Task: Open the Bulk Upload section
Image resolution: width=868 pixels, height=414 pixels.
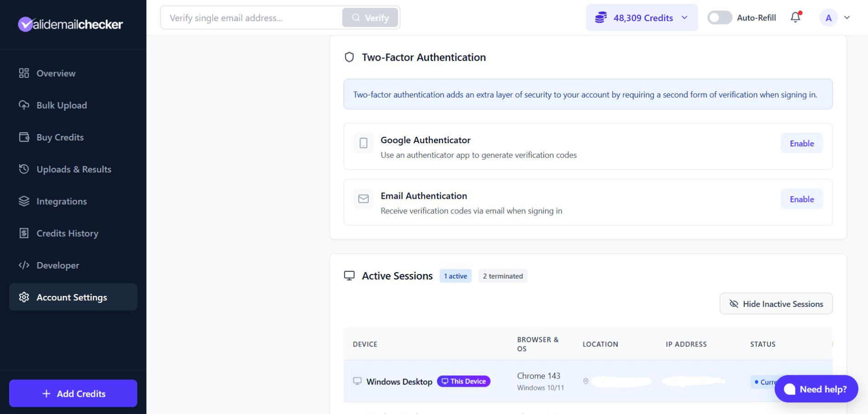Action: coord(61,105)
